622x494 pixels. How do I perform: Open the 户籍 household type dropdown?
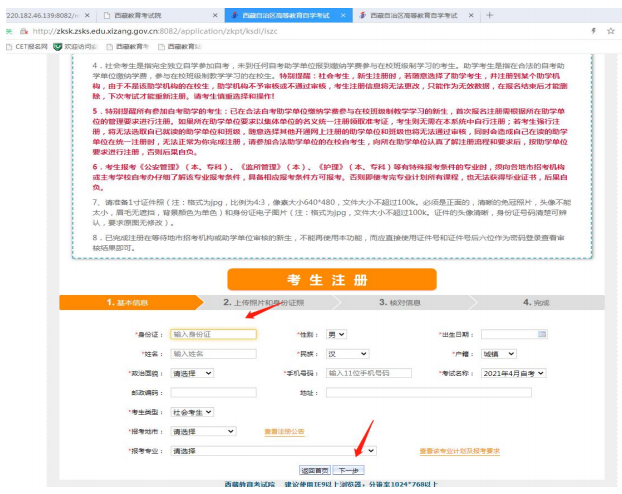click(x=499, y=353)
